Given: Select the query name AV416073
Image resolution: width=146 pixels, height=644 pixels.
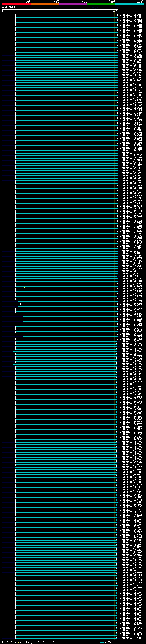Looking at the screenshot, I should 8,7.
